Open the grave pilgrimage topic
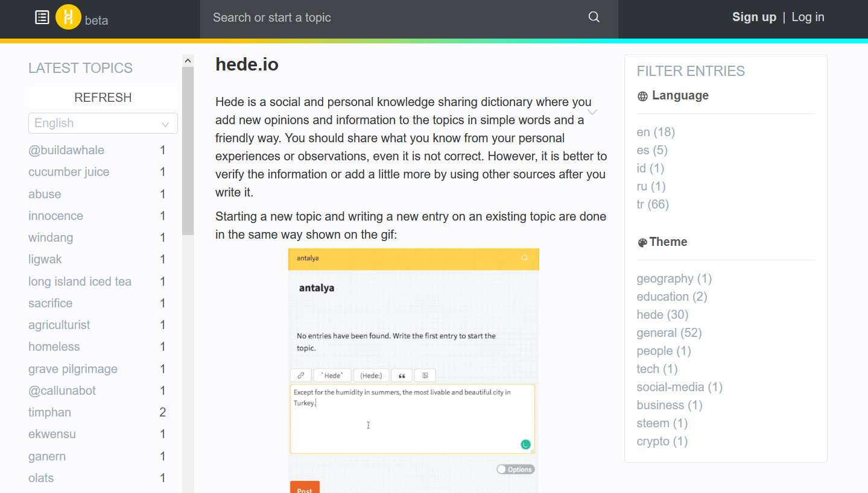 [73, 369]
